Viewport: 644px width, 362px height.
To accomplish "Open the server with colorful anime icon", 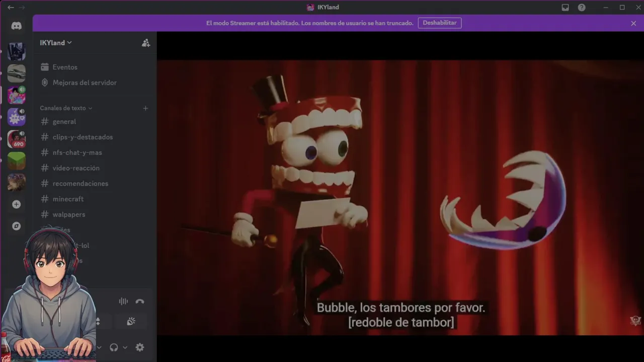I will (x=17, y=95).
